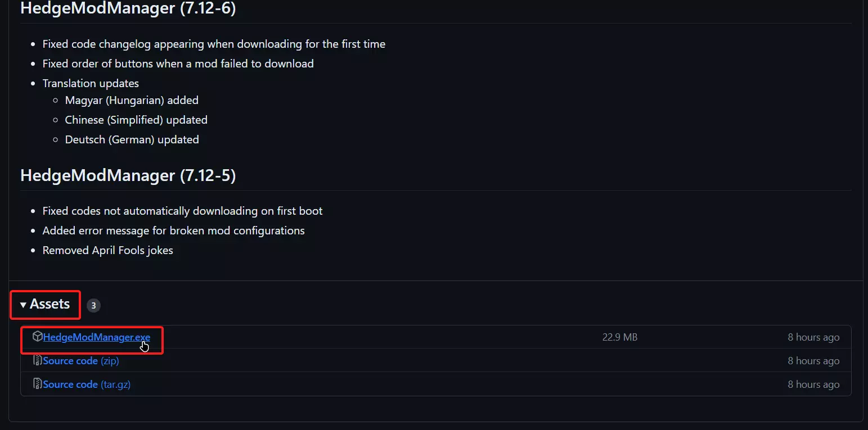The width and height of the screenshot is (868, 430).
Task: Click the HedgeModManager (7.12-5) heading
Action: tap(128, 175)
